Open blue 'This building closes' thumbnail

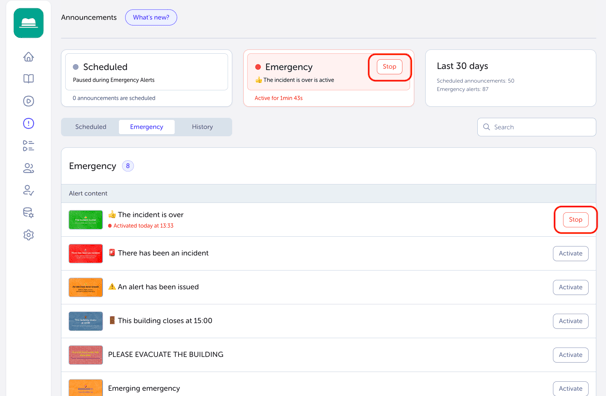(86, 321)
